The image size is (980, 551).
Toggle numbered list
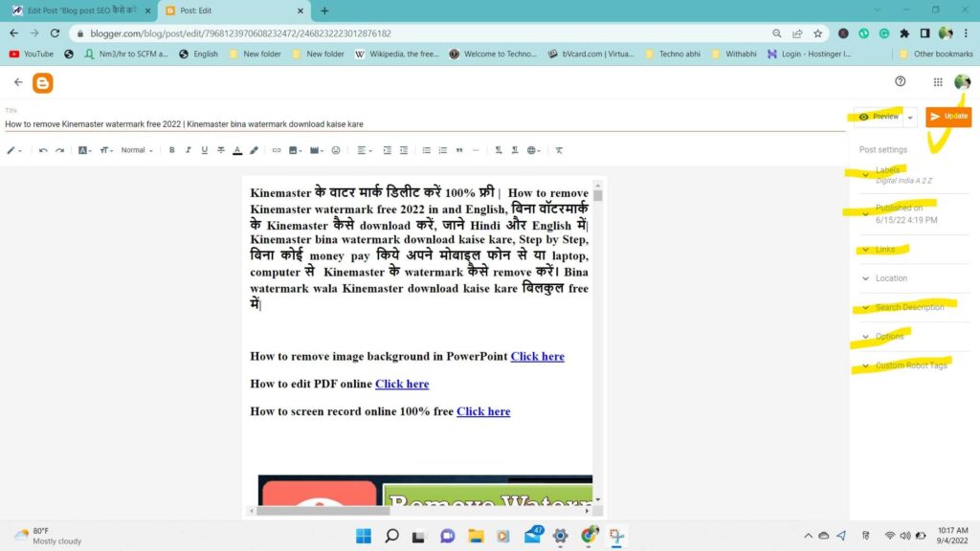click(442, 150)
